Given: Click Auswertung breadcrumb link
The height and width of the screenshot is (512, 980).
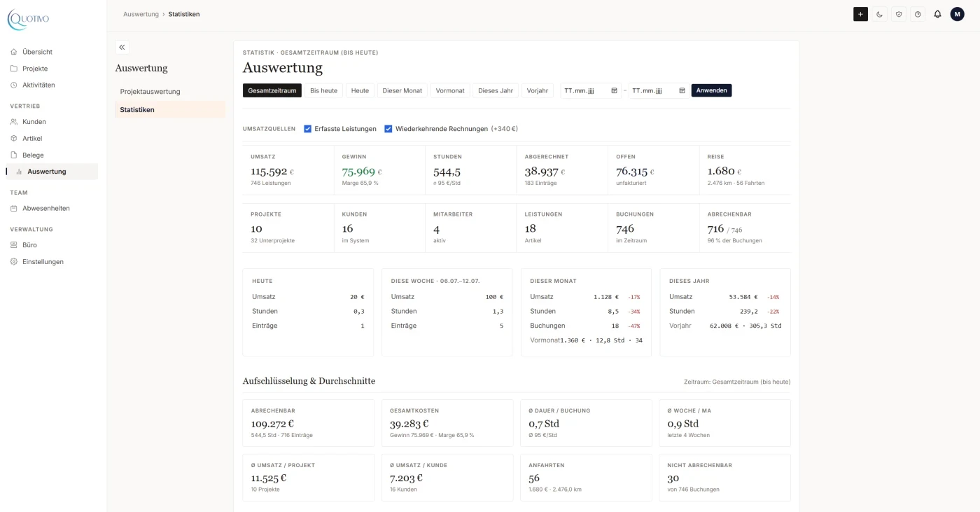Looking at the screenshot, I should tap(141, 14).
